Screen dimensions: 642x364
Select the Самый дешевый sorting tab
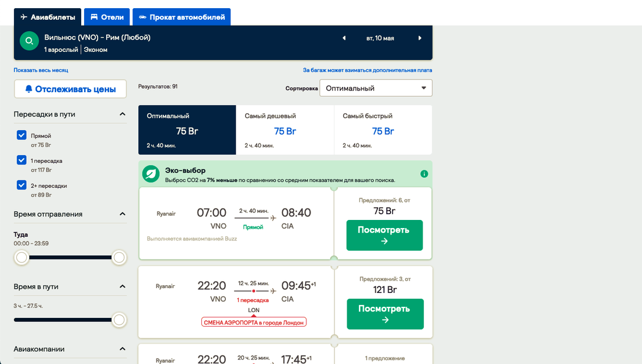285,129
